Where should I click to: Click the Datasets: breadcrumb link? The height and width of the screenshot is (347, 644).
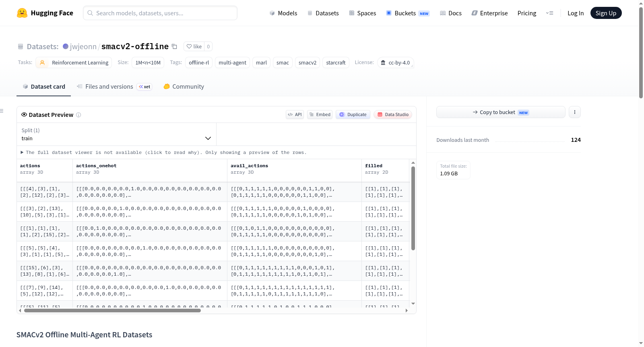43,46
